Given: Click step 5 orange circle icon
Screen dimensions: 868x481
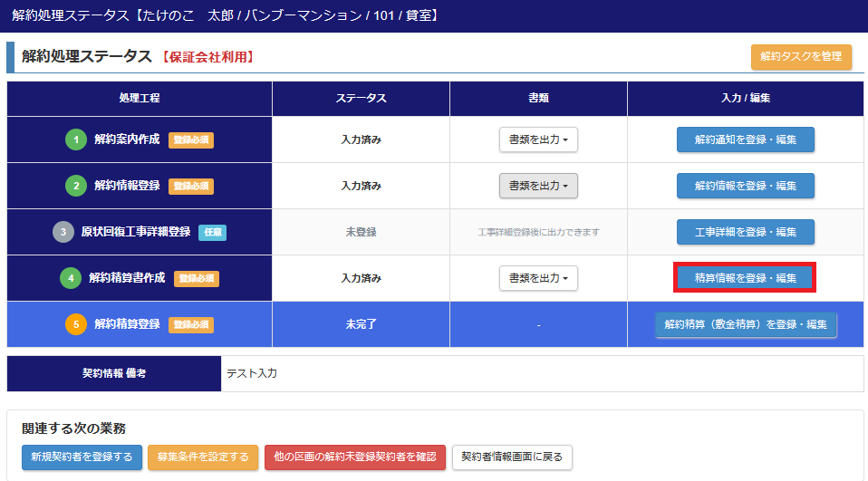Looking at the screenshot, I should pyautogui.click(x=76, y=324).
